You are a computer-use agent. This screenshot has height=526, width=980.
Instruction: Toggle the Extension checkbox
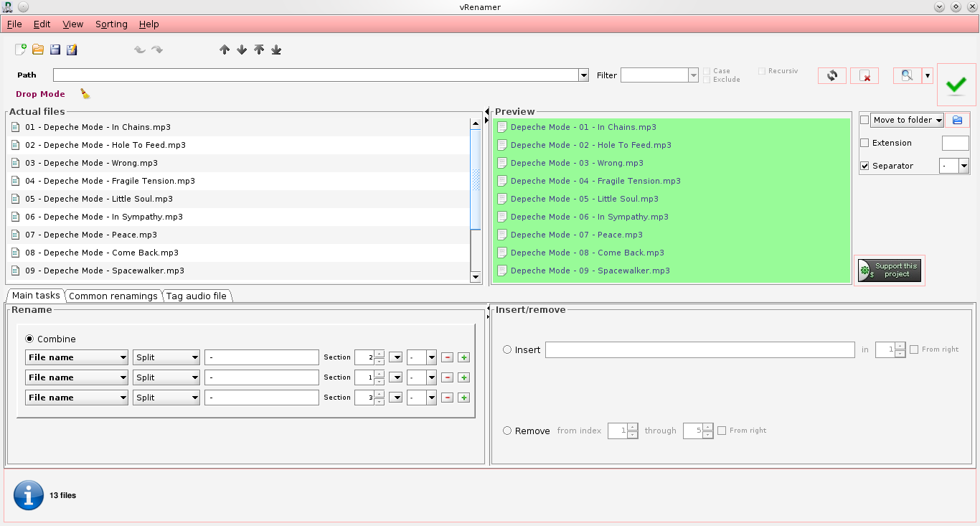(864, 143)
